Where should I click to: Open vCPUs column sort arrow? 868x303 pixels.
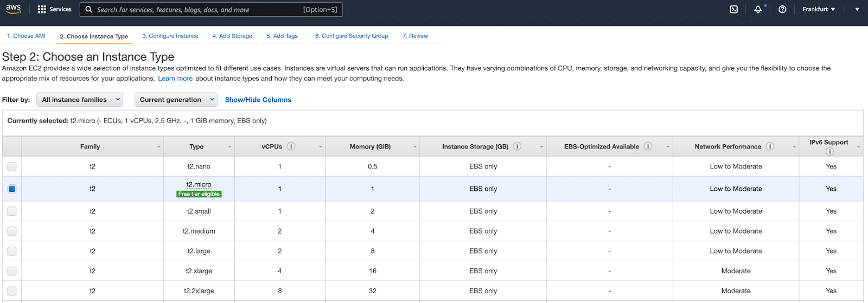321,147
